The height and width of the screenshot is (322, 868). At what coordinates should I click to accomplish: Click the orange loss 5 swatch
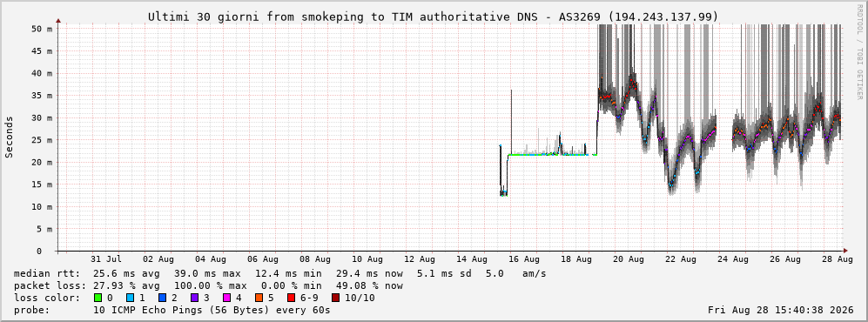coord(259,298)
